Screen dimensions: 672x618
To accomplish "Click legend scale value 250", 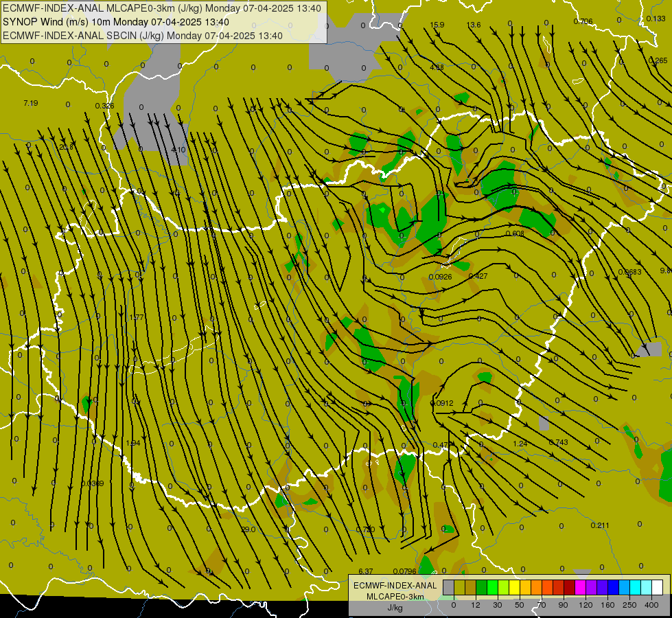I will (x=629, y=605).
